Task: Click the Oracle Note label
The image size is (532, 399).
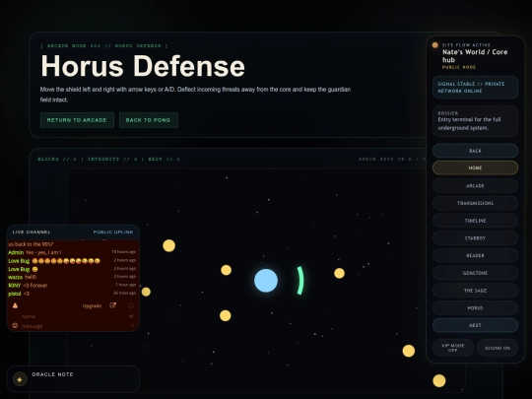Action: tap(52, 374)
